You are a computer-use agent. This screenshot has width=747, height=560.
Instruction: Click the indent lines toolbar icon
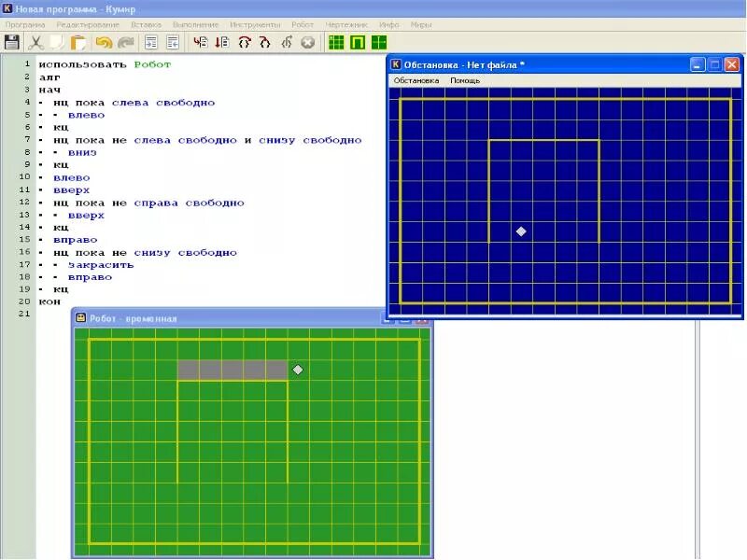[x=151, y=42]
